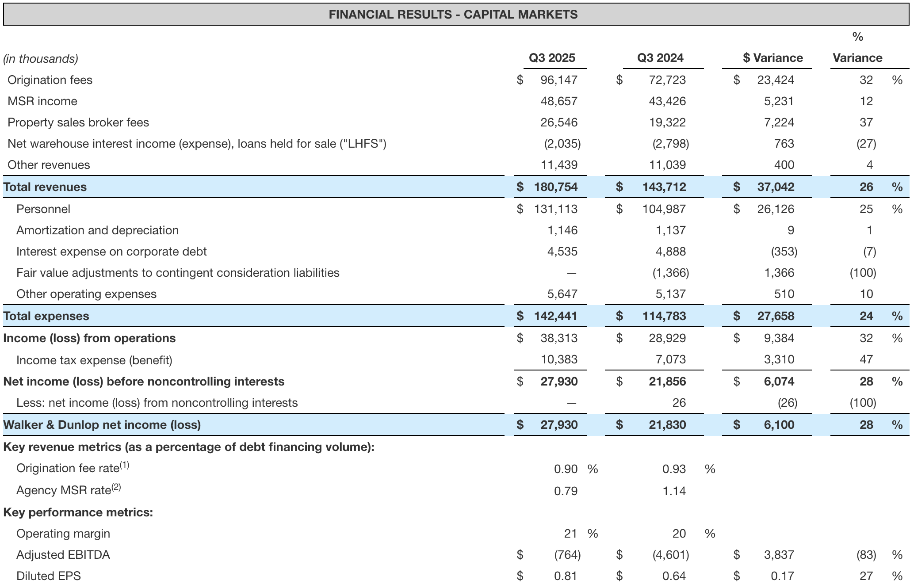The width and height of the screenshot is (910, 588).
Task: Click the Income (loss) from operations label
Action: tap(89, 338)
